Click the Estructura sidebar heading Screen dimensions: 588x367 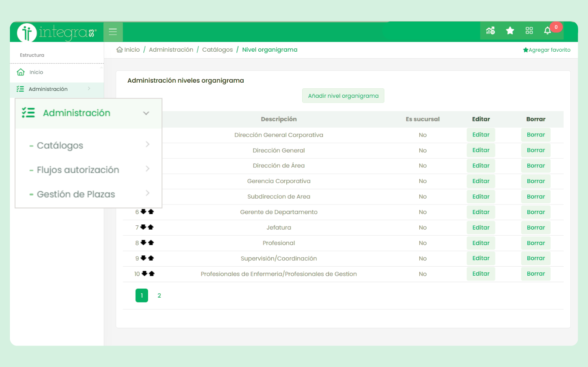[x=32, y=55]
